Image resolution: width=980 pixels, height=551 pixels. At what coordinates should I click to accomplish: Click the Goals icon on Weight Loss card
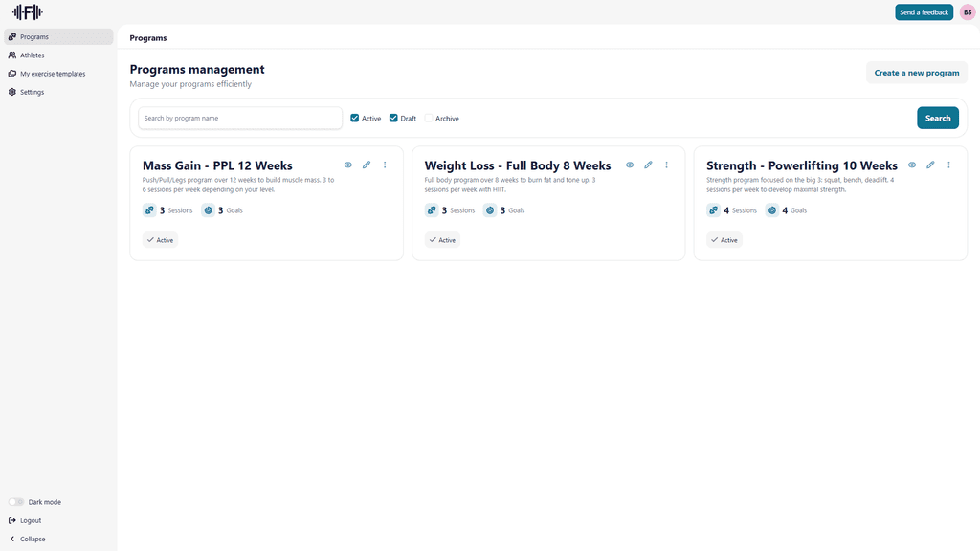490,209
